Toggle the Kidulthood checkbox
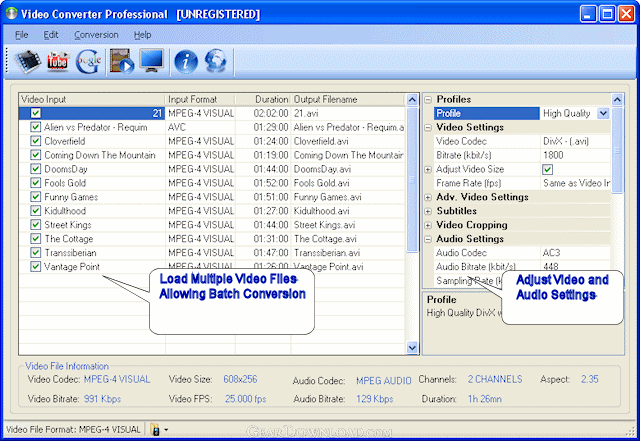The image size is (640, 441). click(x=36, y=210)
